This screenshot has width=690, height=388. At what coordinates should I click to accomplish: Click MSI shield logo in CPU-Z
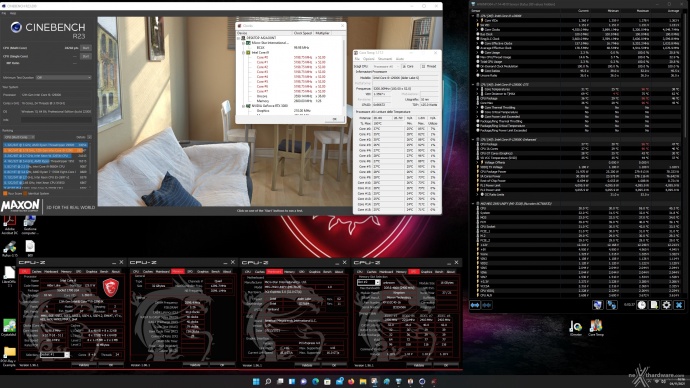point(110,287)
